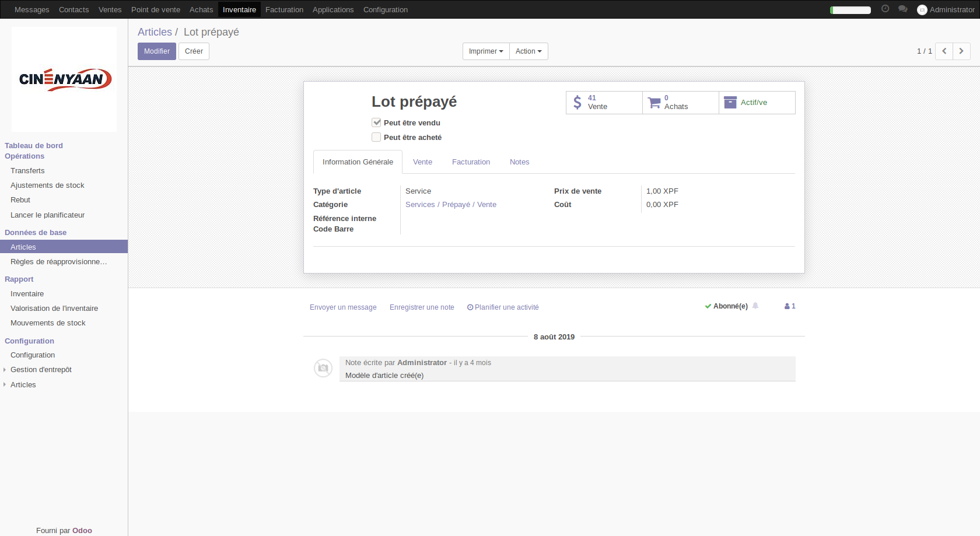Open the conversations chat bubble icon

point(902,9)
